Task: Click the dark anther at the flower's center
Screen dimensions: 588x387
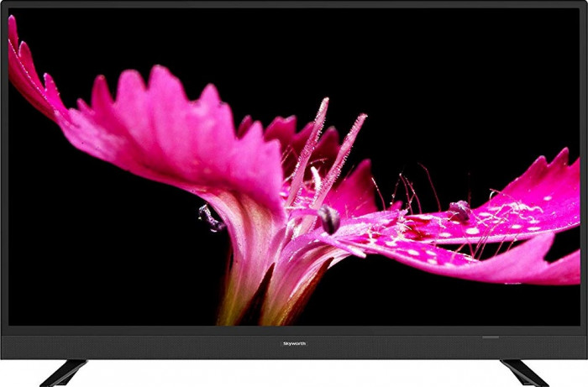Action: [x=329, y=219]
